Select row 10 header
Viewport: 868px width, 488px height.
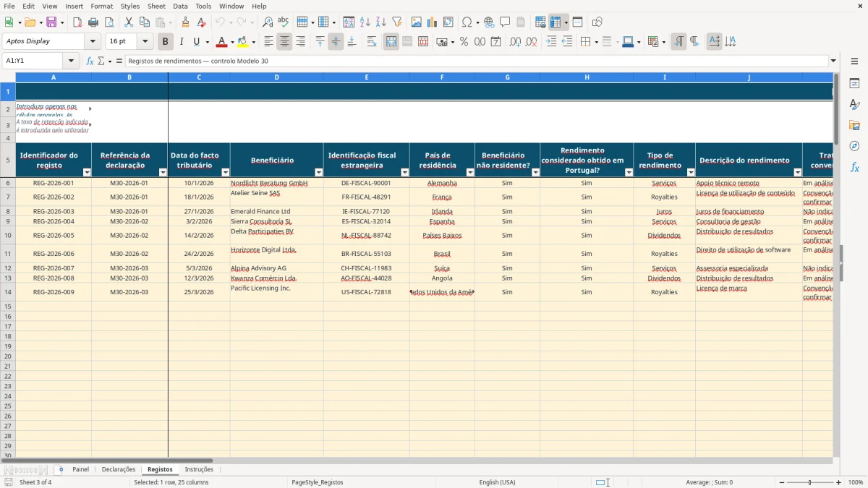7,235
